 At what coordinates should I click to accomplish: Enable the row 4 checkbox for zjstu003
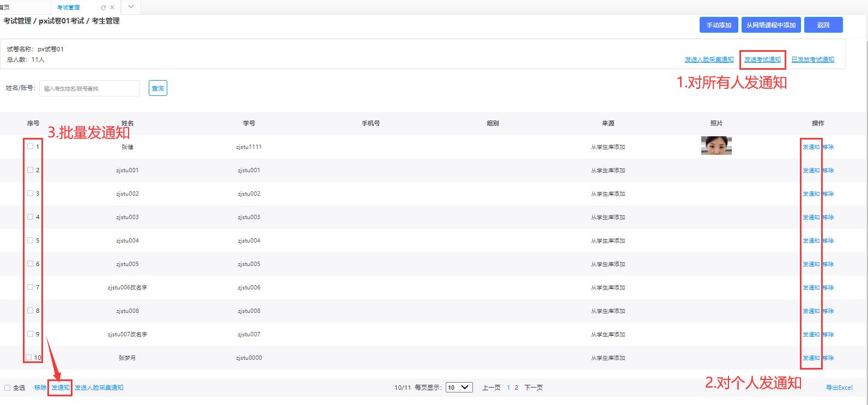tap(30, 216)
